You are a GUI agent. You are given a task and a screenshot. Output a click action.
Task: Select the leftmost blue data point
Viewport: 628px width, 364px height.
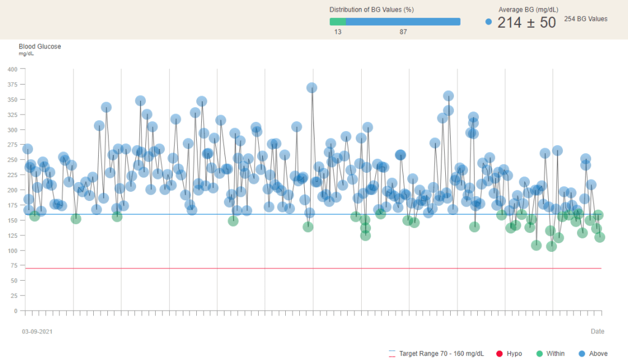tap(27, 149)
